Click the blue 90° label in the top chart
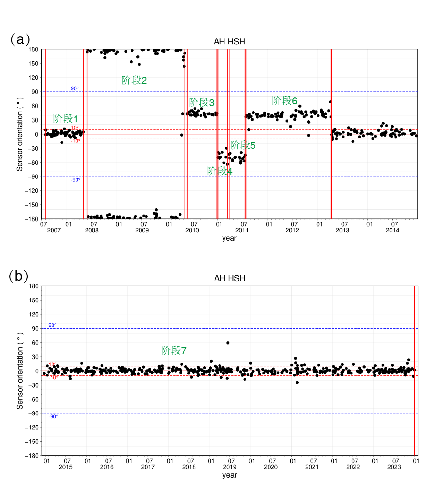Screen dimensions: 426x504 click(x=75, y=89)
